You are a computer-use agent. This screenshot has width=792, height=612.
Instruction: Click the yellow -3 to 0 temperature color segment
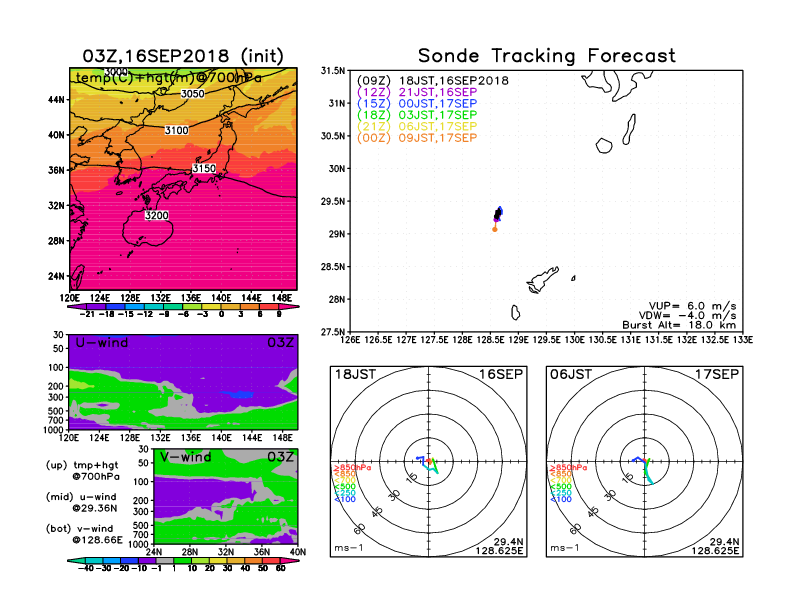tap(211, 307)
